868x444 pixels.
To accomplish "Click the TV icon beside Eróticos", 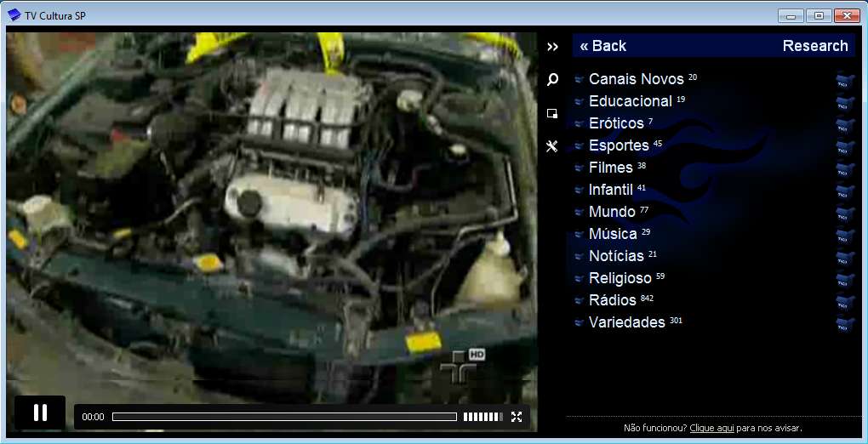I will click(x=845, y=124).
